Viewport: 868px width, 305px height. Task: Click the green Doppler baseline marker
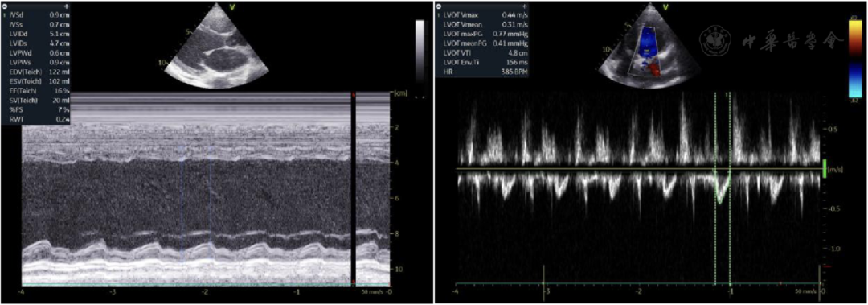[x=825, y=168]
